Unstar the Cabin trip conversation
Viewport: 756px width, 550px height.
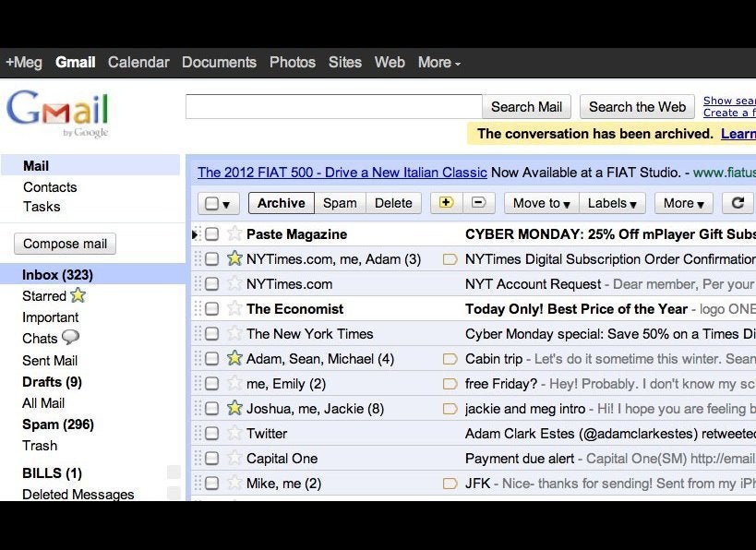point(234,358)
